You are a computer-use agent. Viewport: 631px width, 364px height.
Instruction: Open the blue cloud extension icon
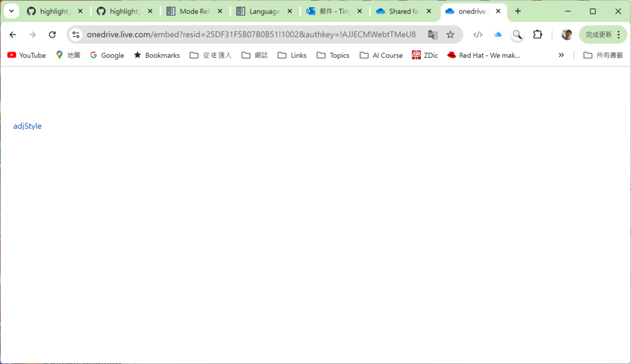pos(498,34)
